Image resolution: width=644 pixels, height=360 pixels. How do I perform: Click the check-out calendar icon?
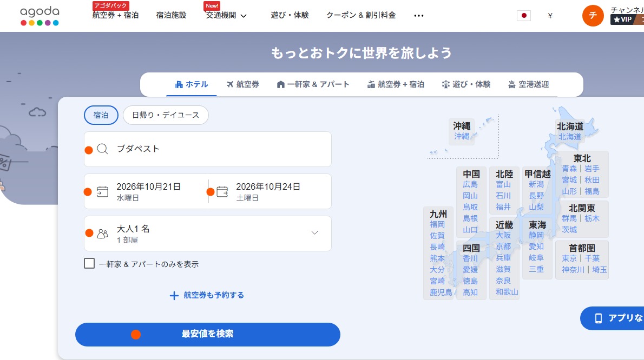pyautogui.click(x=222, y=191)
